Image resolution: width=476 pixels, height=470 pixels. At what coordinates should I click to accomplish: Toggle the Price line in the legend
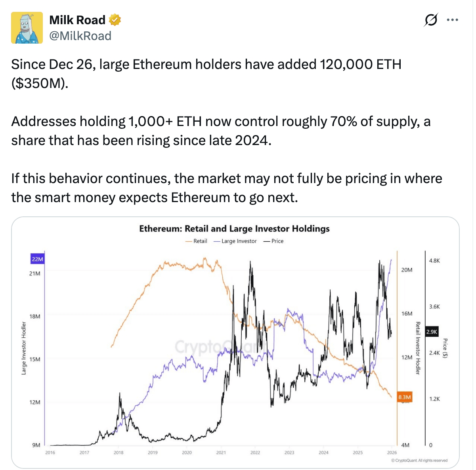click(277, 241)
